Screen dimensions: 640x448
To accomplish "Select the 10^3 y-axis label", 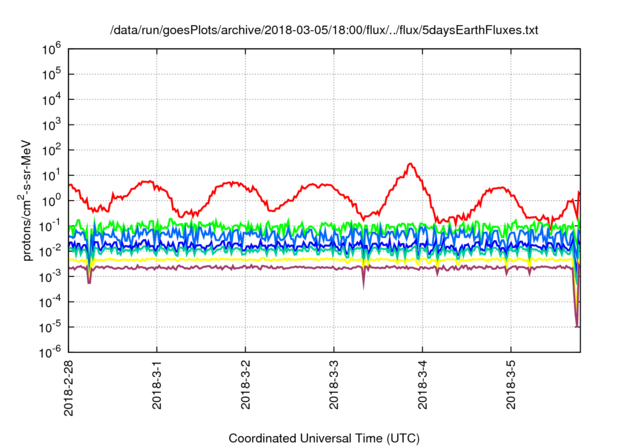I will pyautogui.click(x=51, y=125).
